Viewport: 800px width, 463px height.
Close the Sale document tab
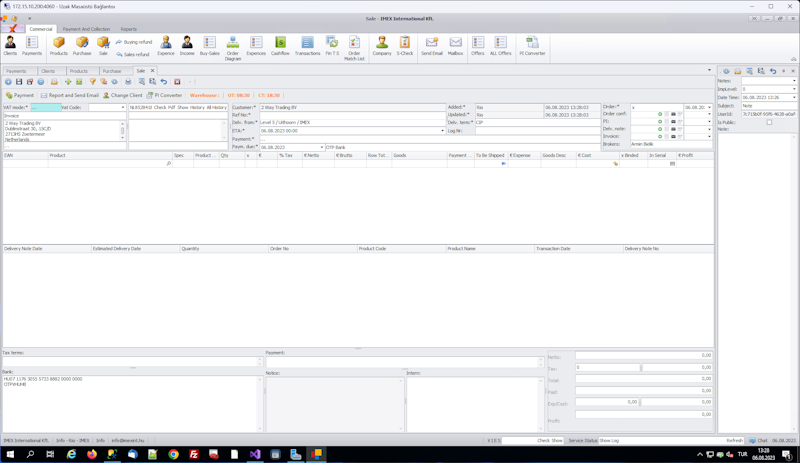(x=152, y=71)
